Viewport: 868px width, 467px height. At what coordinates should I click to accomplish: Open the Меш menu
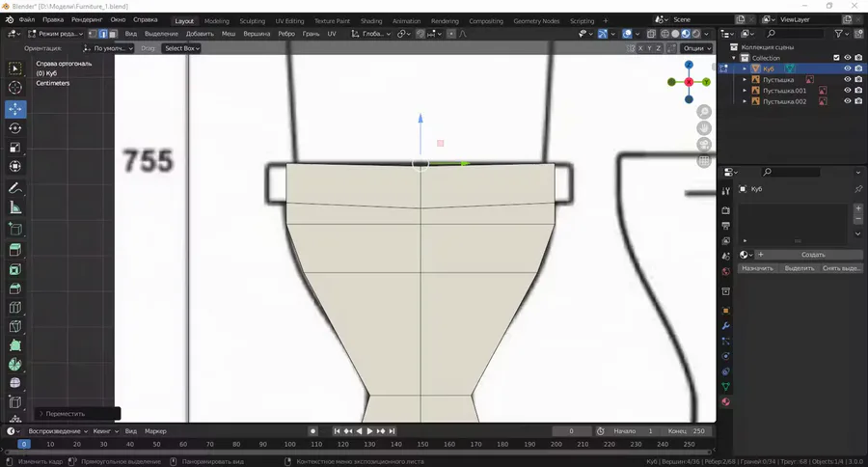click(x=229, y=34)
